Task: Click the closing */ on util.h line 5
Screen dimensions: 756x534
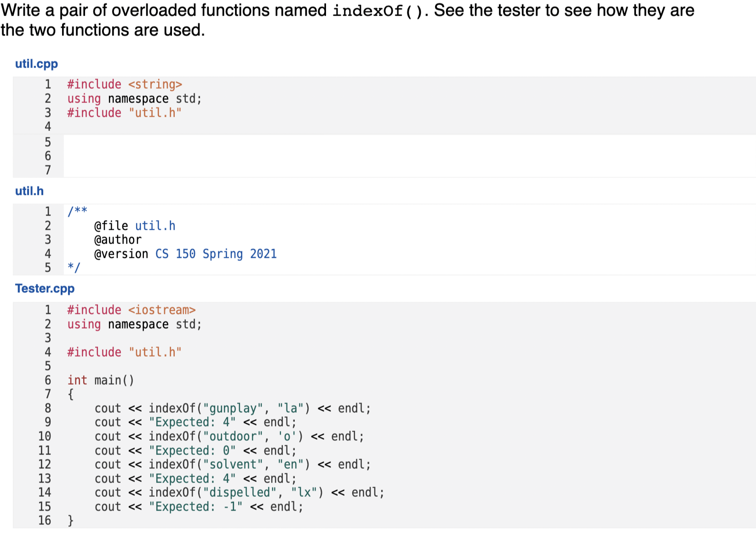Action: click(74, 267)
